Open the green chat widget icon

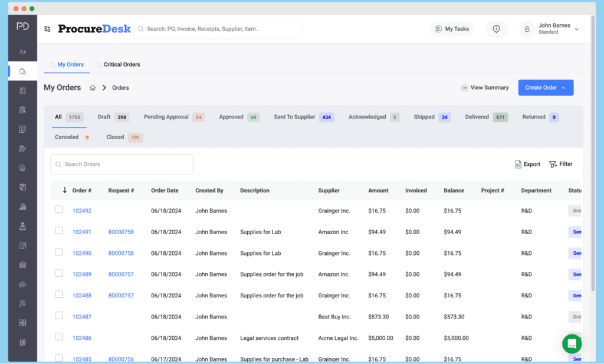pos(572,343)
